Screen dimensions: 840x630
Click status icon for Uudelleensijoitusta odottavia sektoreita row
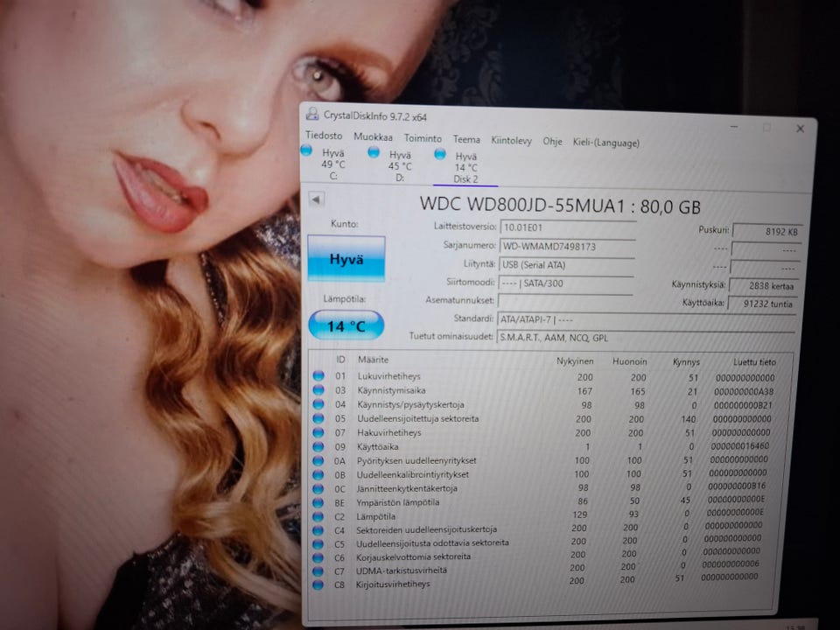[x=318, y=544]
